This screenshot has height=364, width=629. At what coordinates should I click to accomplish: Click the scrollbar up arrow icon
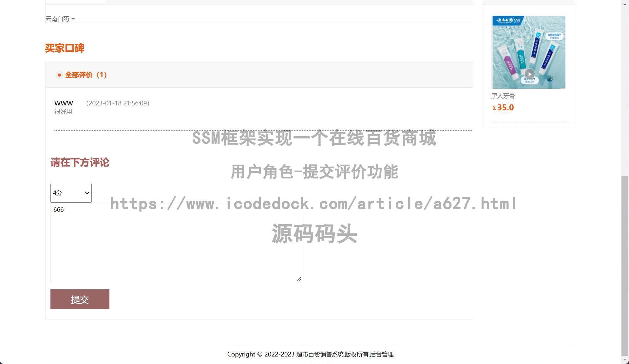[625, 4]
